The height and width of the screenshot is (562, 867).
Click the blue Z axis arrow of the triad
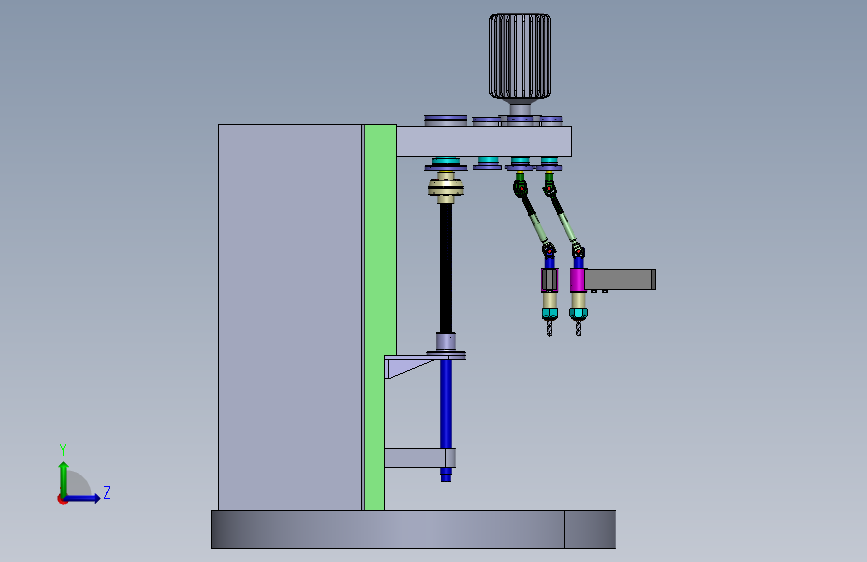(x=83, y=498)
